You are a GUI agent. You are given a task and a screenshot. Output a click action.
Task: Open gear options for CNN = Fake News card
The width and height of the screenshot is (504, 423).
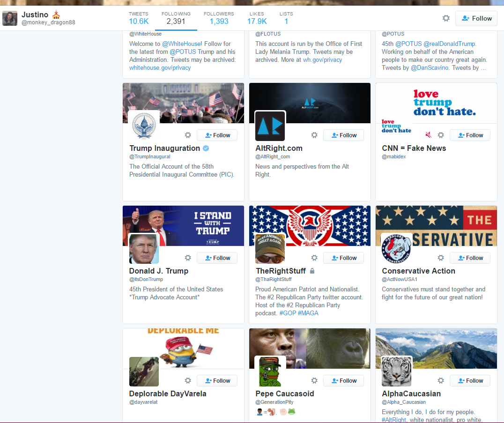pyautogui.click(x=441, y=135)
